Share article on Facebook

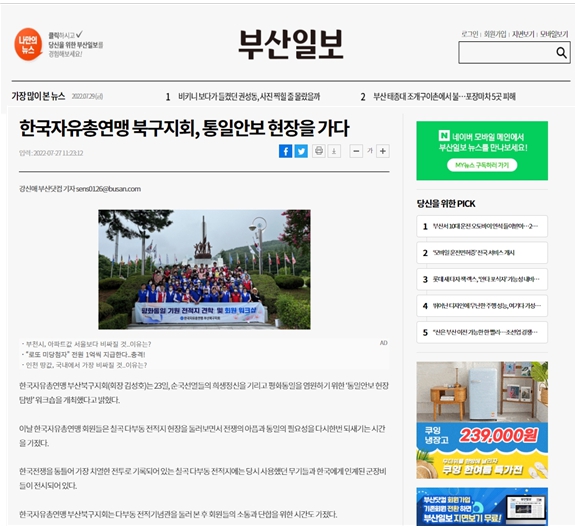pyautogui.click(x=285, y=151)
